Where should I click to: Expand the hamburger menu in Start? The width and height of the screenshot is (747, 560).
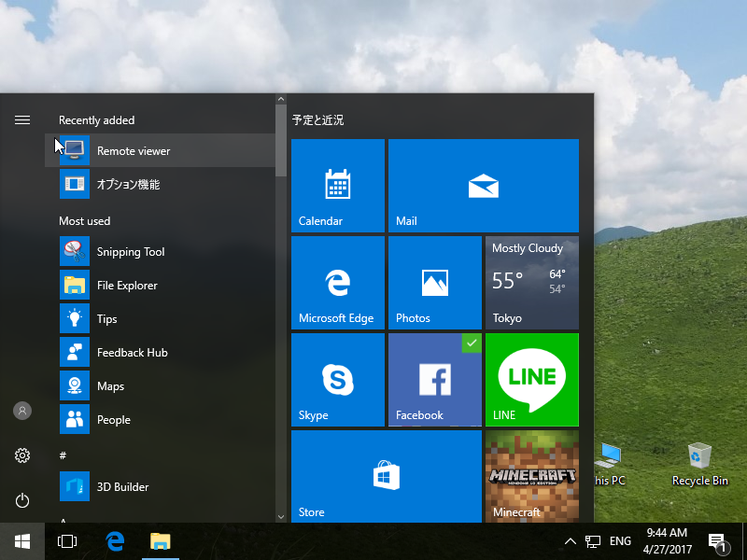[x=22, y=120]
